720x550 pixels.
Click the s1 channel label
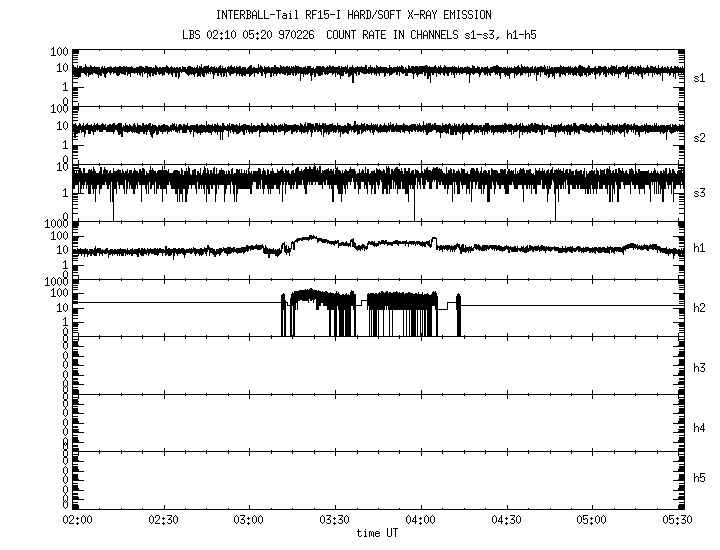coord(699,78)
